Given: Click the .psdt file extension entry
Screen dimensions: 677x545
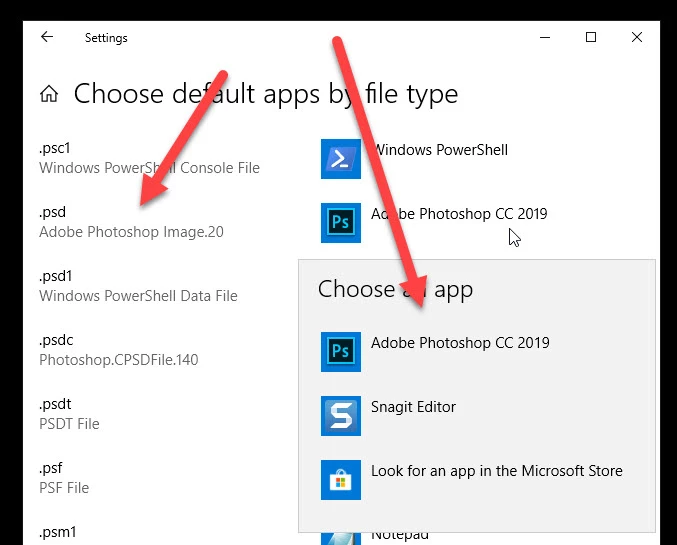Looking at the screenshot, I should [55, 404].
